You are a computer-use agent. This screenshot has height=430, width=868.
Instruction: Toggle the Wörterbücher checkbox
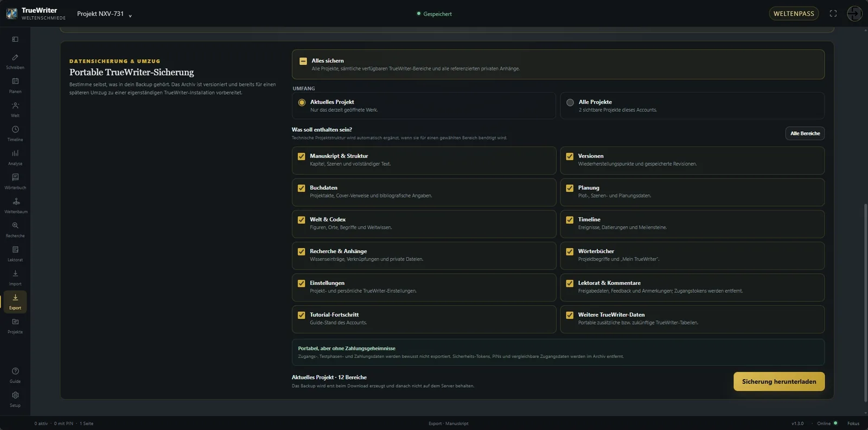coord(570,252)
